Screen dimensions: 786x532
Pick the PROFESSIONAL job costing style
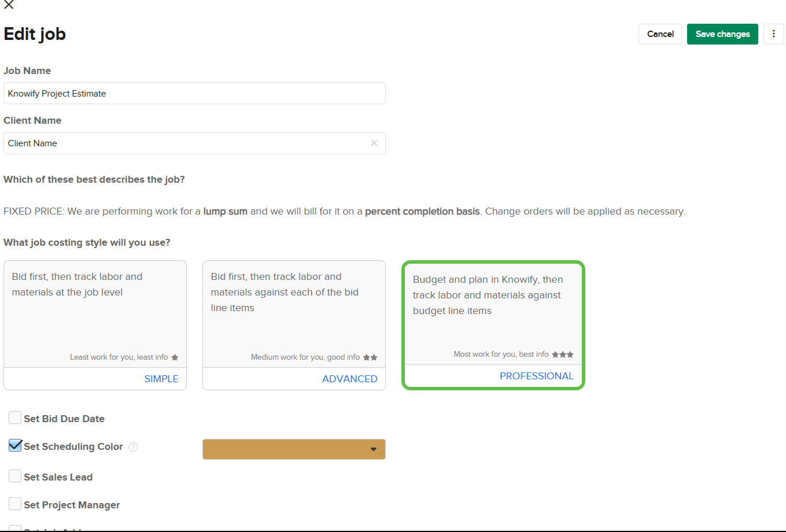click(x=536, y=376)
